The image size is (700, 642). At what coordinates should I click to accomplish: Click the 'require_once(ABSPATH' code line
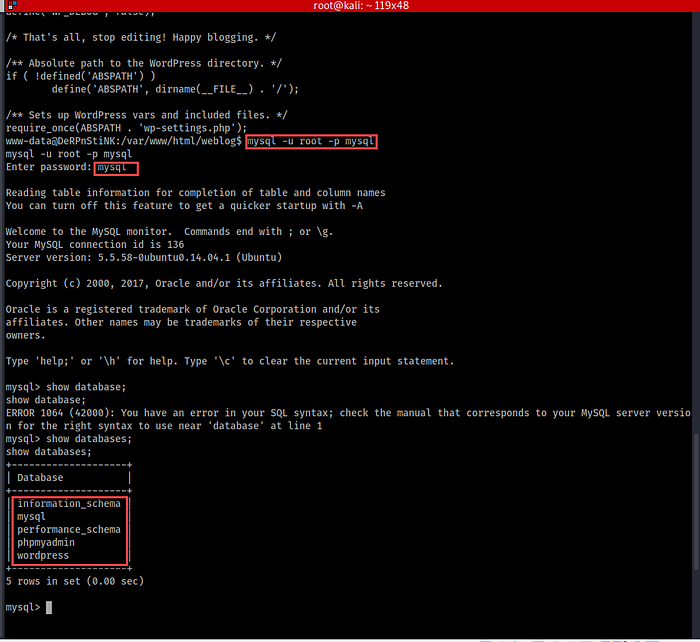coord(125,129)
